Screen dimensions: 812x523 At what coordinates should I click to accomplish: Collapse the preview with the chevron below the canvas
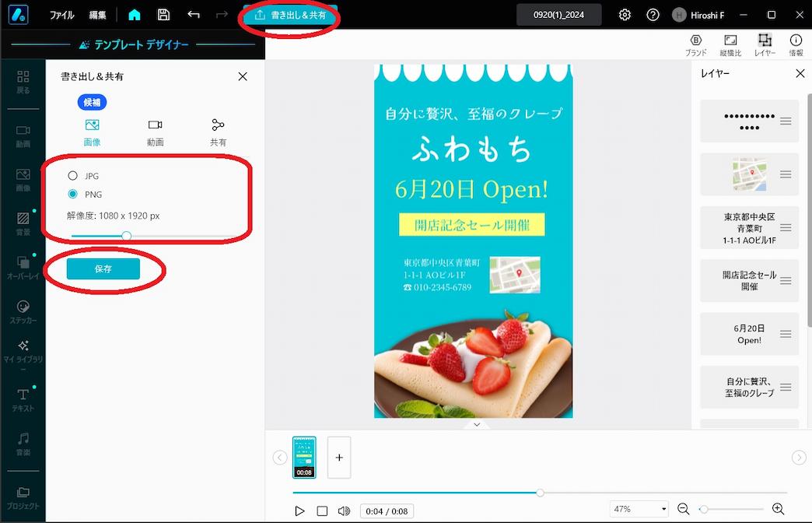point(477,424)
